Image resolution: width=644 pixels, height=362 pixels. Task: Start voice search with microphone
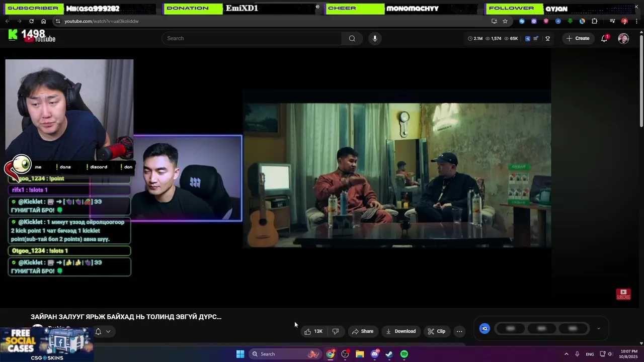click(375, 38)
